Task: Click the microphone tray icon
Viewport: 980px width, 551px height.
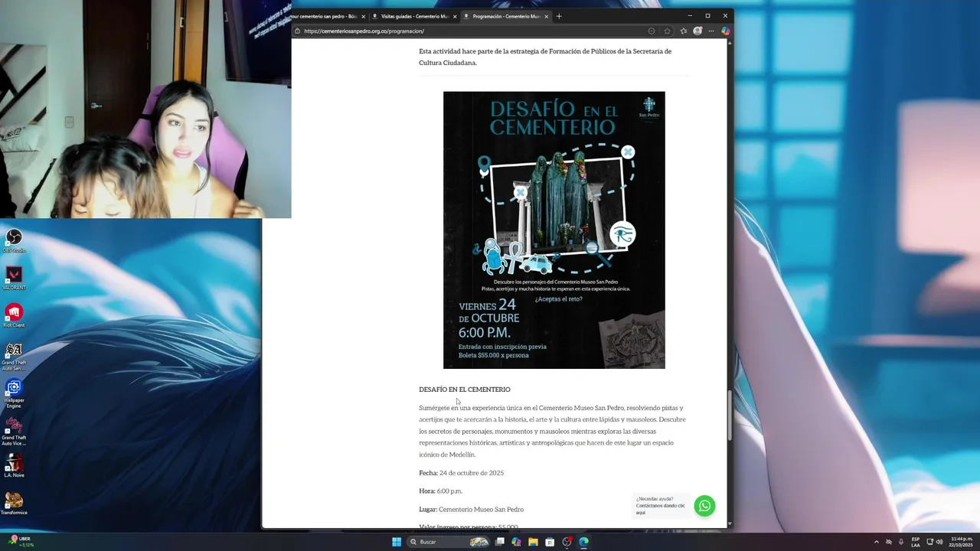Action: (x=901, y=542)
